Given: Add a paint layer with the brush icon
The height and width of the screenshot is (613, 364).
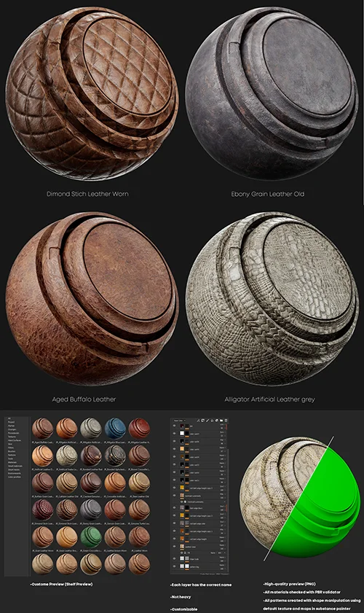Looking at the screenshot, I should [x=207, y=421].
